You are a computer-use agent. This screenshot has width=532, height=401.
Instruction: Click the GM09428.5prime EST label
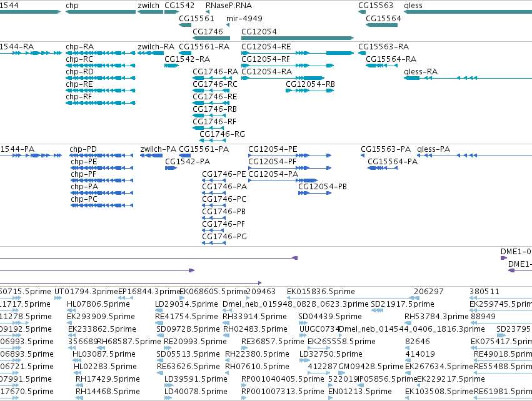coord(371,367)
